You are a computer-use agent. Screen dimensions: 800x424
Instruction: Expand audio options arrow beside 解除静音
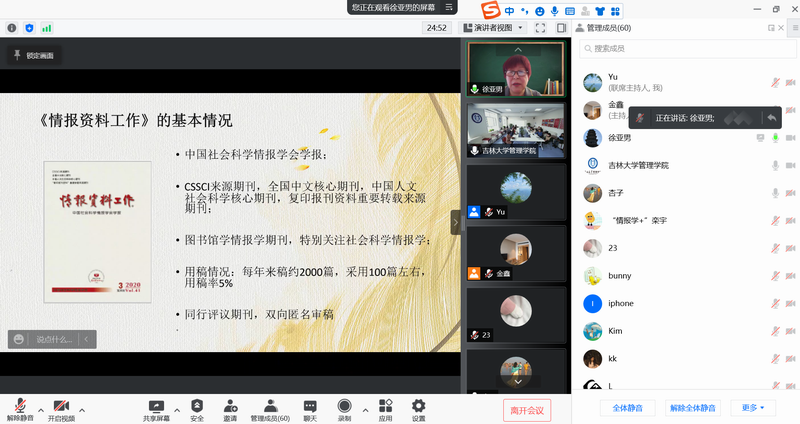[41, 410]
